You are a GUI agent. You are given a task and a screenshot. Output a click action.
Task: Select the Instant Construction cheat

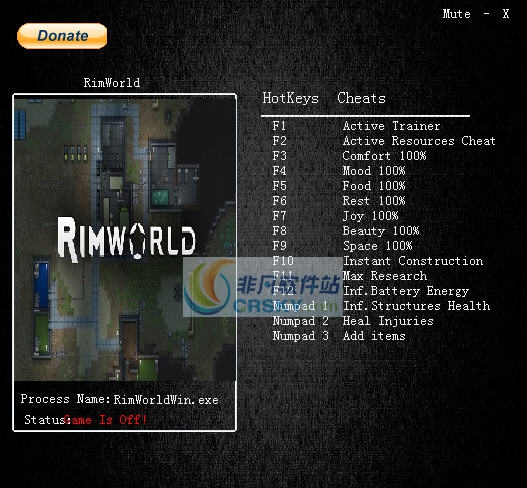(413, 261)
